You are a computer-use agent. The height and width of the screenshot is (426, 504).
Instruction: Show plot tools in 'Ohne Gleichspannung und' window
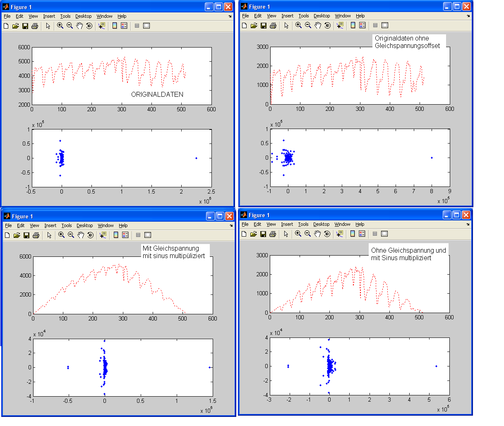tap(384, 234)
